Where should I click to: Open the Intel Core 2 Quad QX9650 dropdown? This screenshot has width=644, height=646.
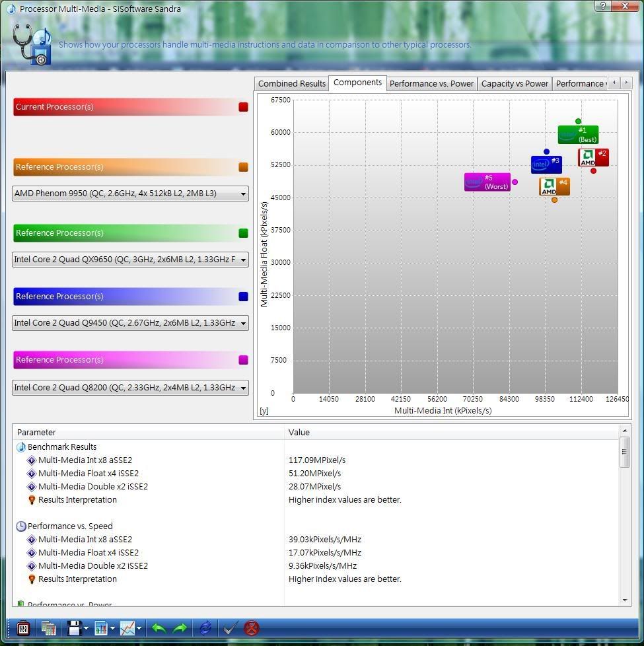pos(130,260)
